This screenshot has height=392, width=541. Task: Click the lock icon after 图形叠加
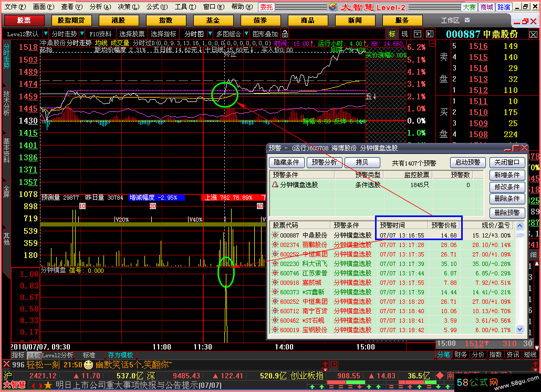(x=285, y=34)
